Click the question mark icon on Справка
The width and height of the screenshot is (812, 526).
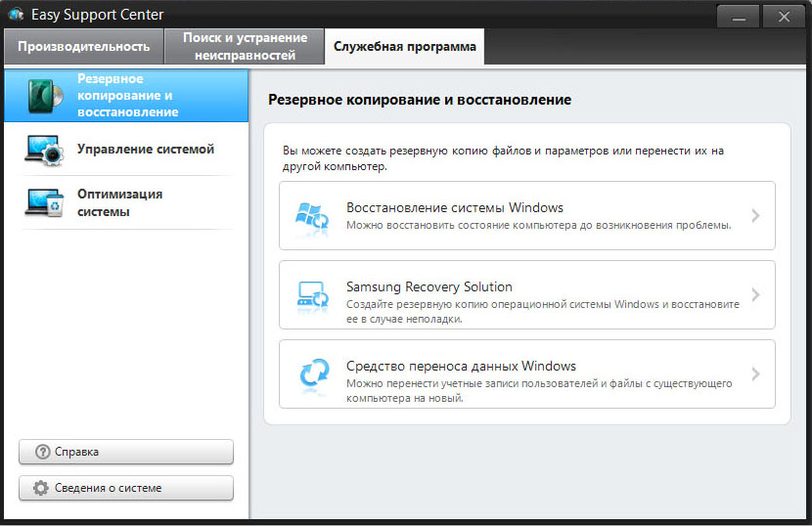[42, 452]
